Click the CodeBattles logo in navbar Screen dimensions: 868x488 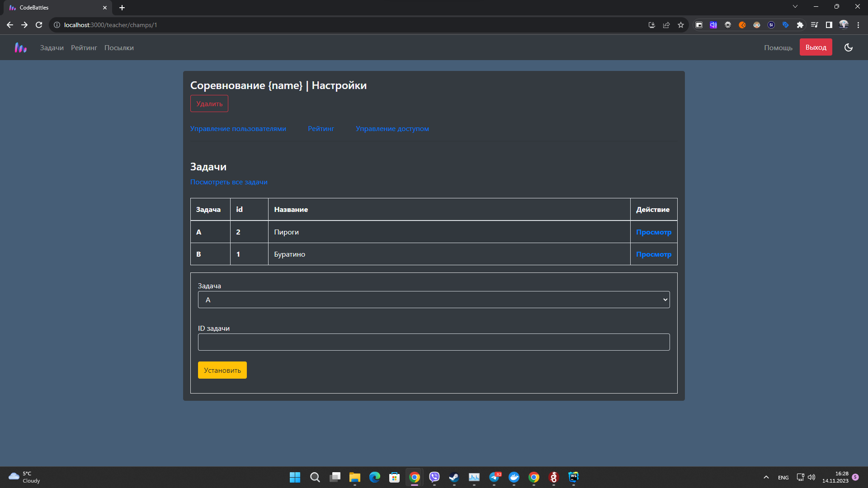tap(21, 47)
